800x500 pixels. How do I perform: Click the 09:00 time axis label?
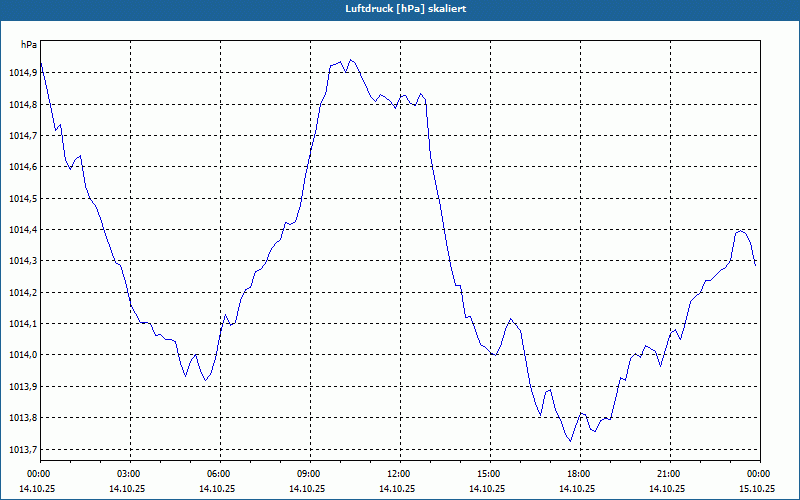(310, 474)
